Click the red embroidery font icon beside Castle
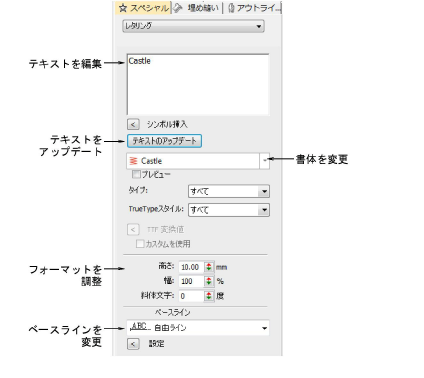 [x=134, y=161]
